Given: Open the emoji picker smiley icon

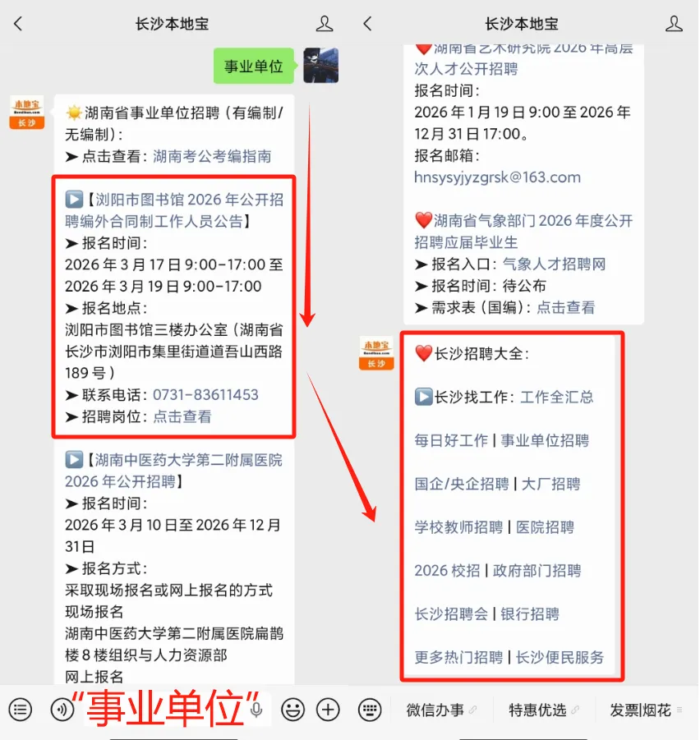Looking at the screenshot, I should [292, 710].
